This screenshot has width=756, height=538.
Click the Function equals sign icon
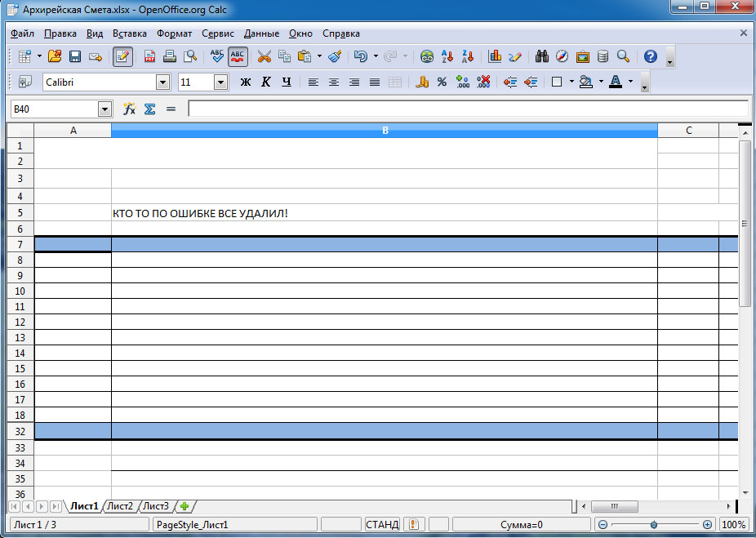click(171, 109)
